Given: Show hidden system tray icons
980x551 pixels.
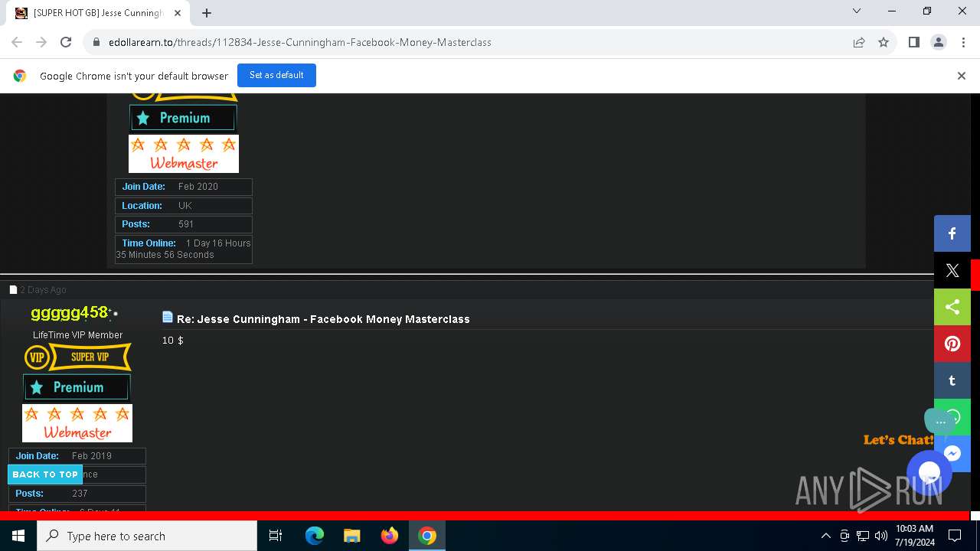Looking at the screenshot, I should pyautogui.click(x=825, y=536).
